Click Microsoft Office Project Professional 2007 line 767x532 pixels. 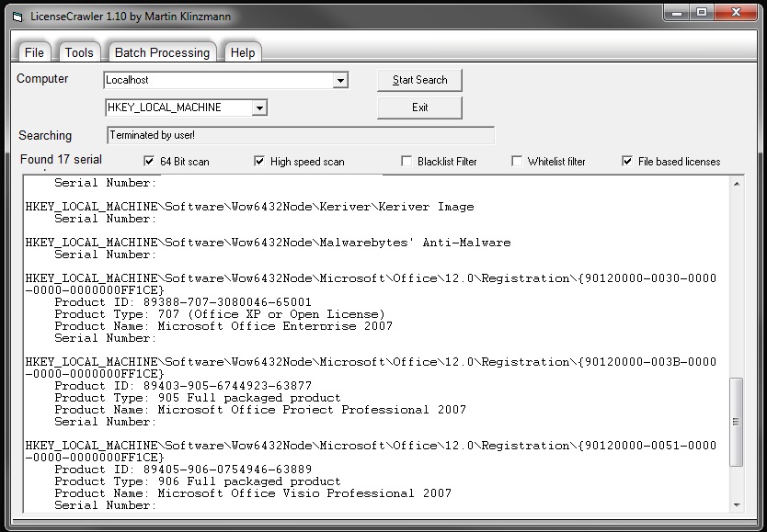pos(260,410)
